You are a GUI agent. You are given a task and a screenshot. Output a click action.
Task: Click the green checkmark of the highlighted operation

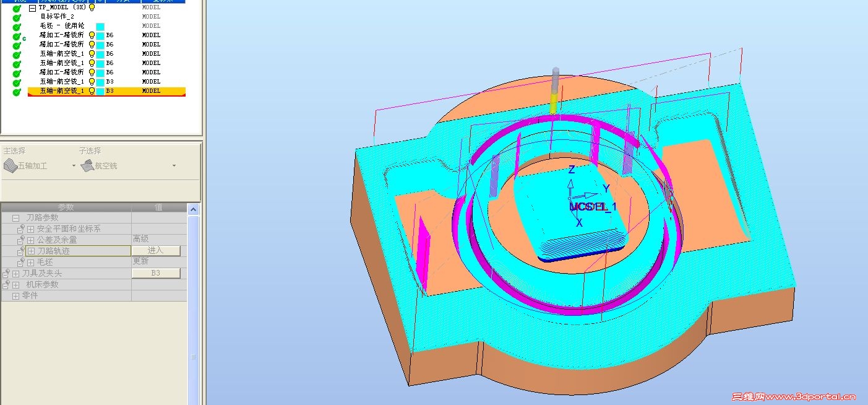(x=17, y=92)
